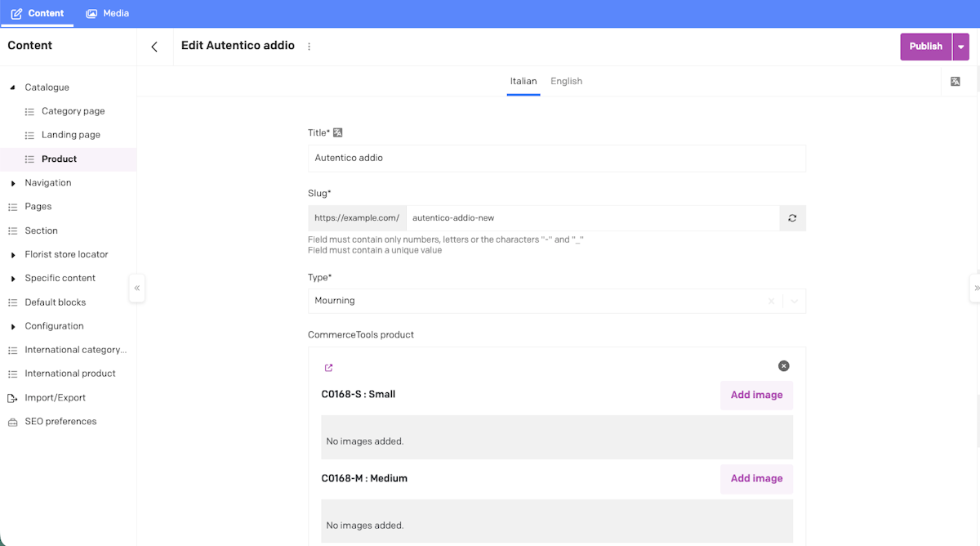
Task: Collapse the left sidebar with double chevron
Action: 137,288
